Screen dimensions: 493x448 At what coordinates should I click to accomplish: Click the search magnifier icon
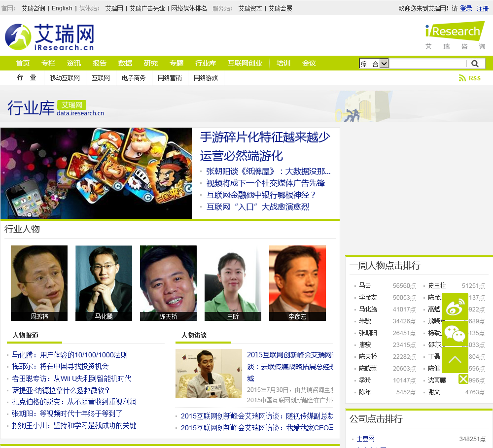click(x=475, y=64)
